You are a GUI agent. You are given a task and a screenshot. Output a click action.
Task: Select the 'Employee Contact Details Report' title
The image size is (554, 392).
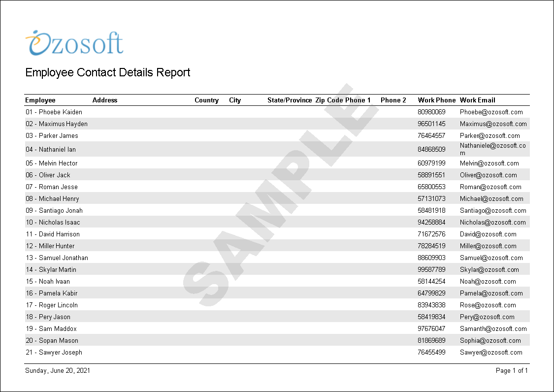point(108,72)
